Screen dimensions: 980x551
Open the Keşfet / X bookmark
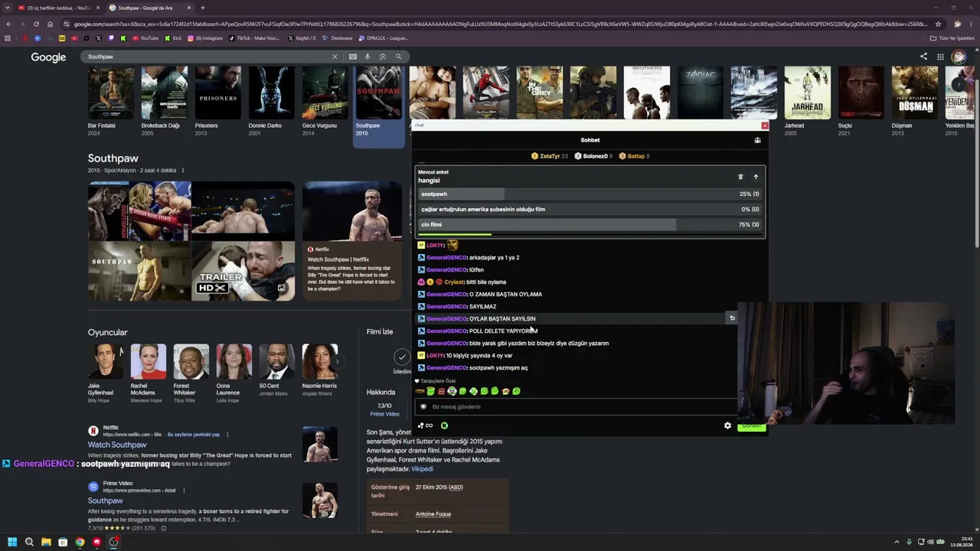[302, 38]
